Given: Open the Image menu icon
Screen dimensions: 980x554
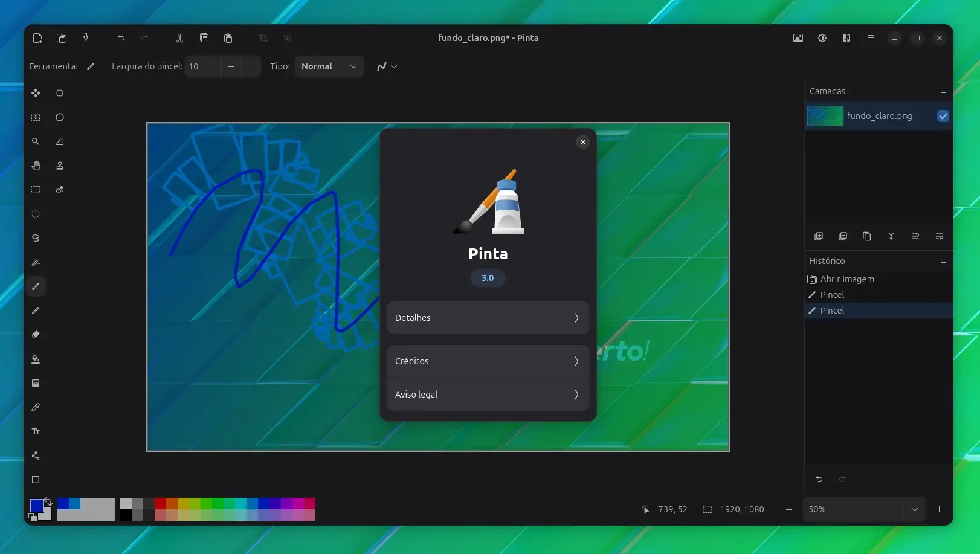Looking at the screenshot, I should pos(798,38).
